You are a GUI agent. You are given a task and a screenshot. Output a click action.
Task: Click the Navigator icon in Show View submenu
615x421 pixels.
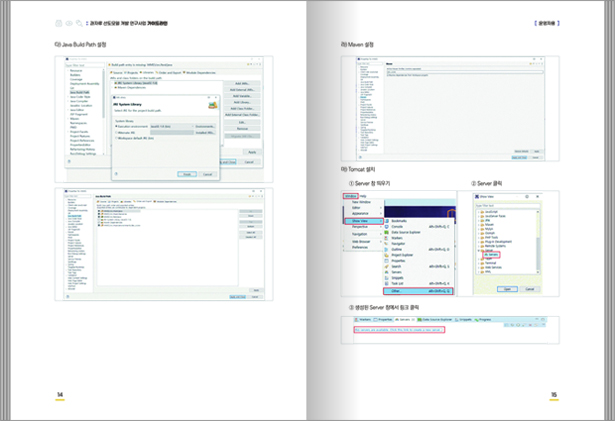pyautogui.click(x=386, y=244)
